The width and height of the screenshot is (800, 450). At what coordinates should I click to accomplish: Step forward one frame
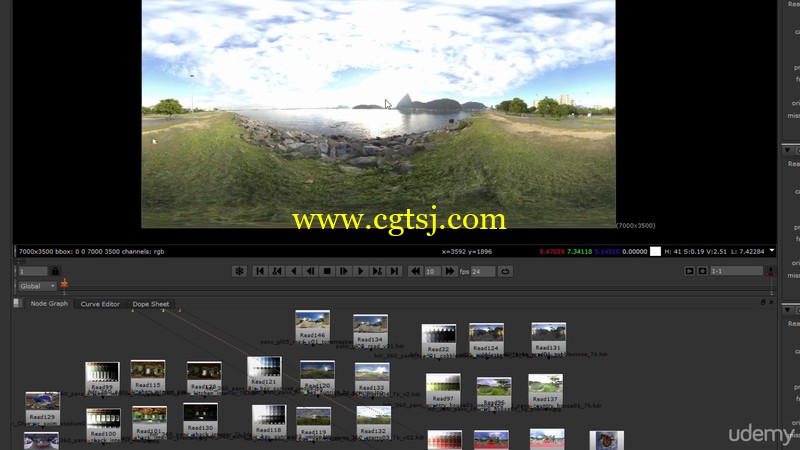click(x=344, y=271)
